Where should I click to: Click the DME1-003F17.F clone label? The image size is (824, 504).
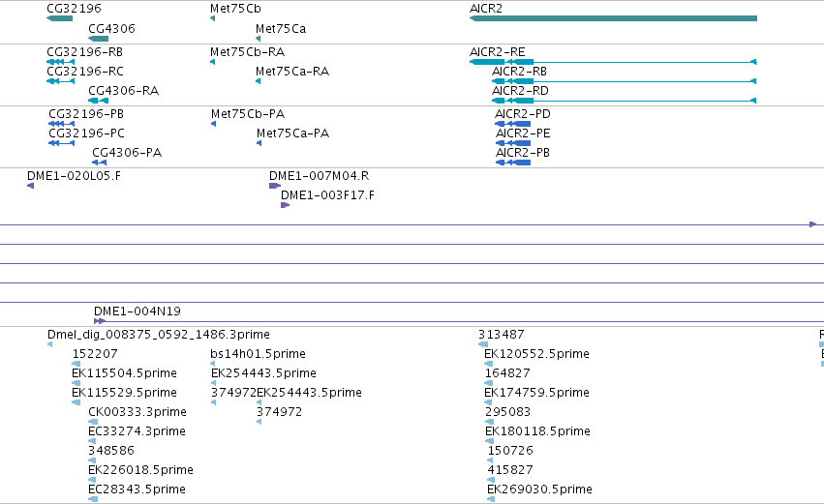(x=327, y=195)
